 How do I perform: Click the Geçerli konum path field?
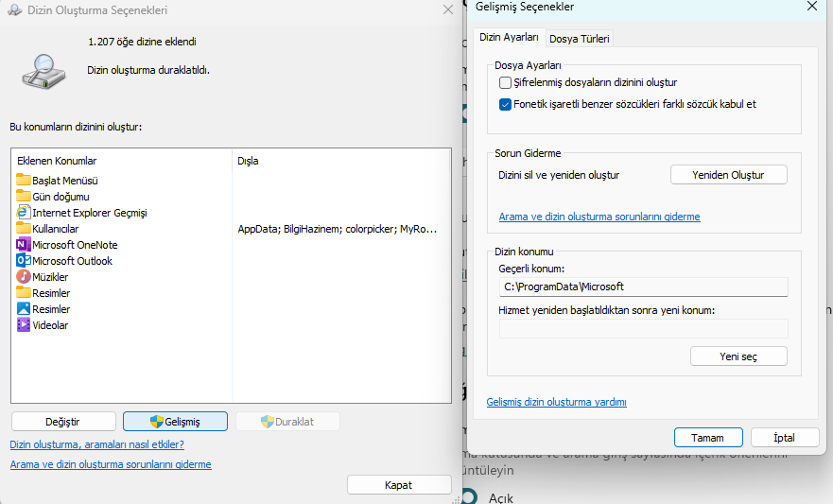click(x=643, y=287)
